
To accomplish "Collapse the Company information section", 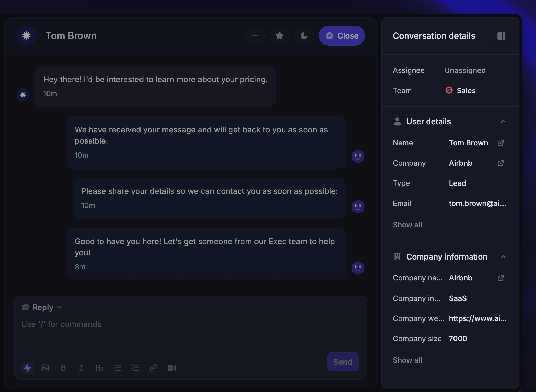I will pyautogui.click(x=503, y=257).
